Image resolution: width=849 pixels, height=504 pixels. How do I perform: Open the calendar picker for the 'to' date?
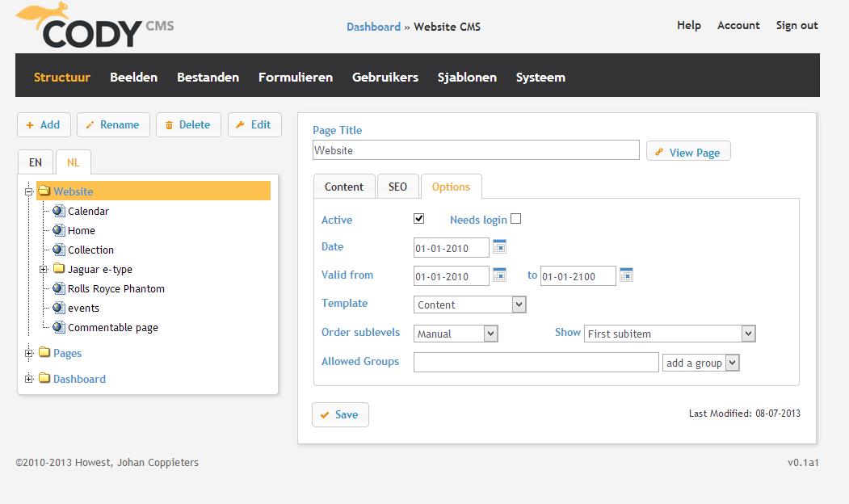click(x=627, y=275)
